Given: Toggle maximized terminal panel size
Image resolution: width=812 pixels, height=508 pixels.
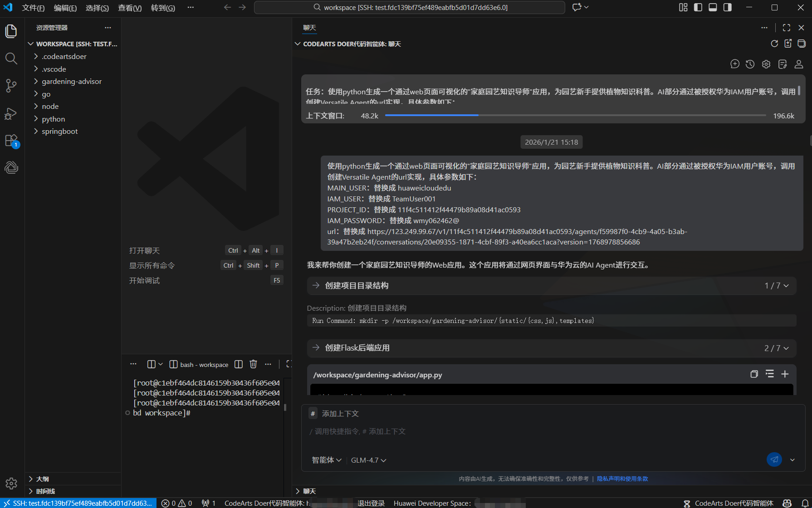Looking at the screenshot, I should pyautogui.click(x=288, y=364).
